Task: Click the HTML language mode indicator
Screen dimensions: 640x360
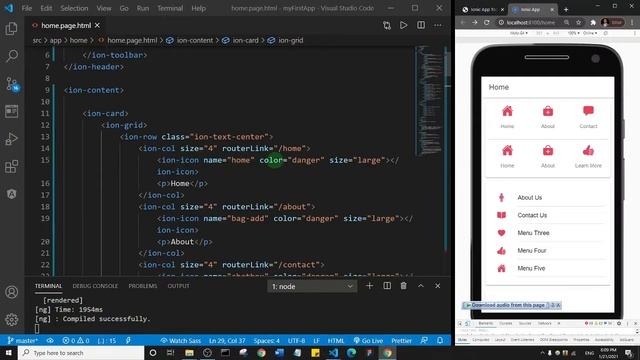Action: point(336,340)
